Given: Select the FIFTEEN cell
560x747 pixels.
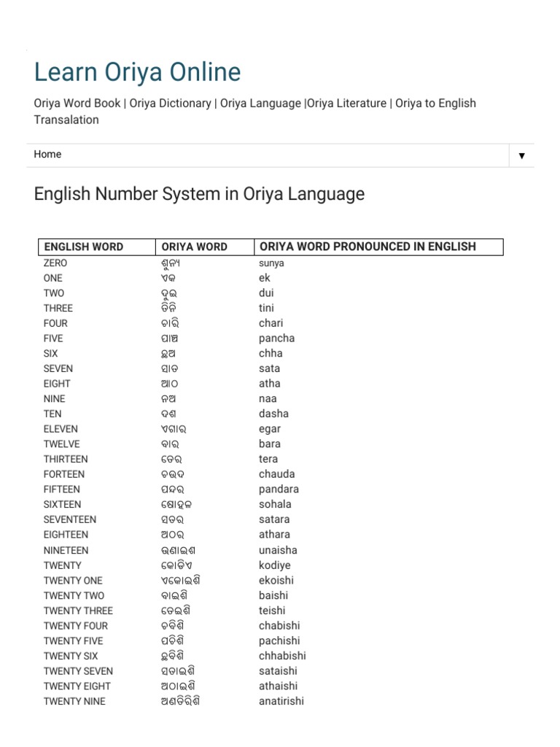Looking at the screenshot, I should [62, 489].
